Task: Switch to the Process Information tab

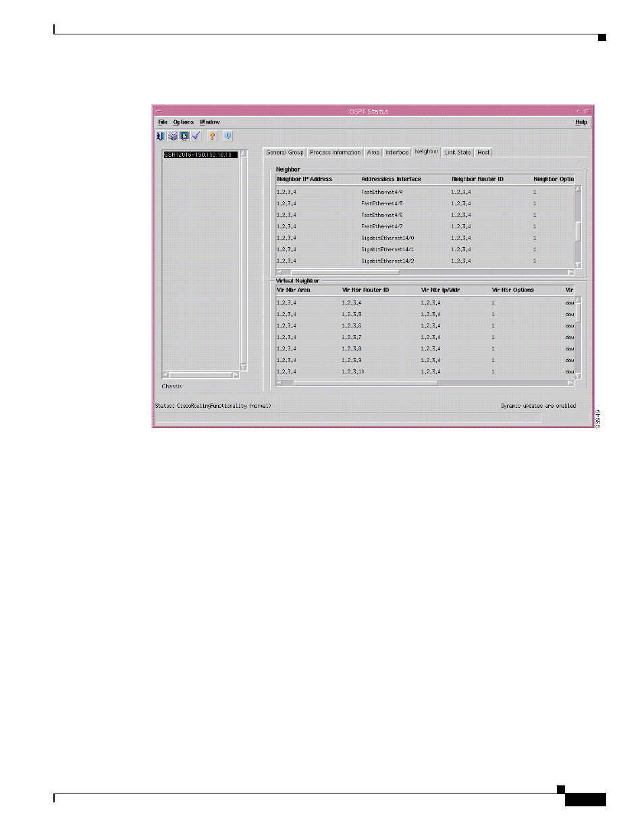Action: pyautogui.click(x=336, y=153)
